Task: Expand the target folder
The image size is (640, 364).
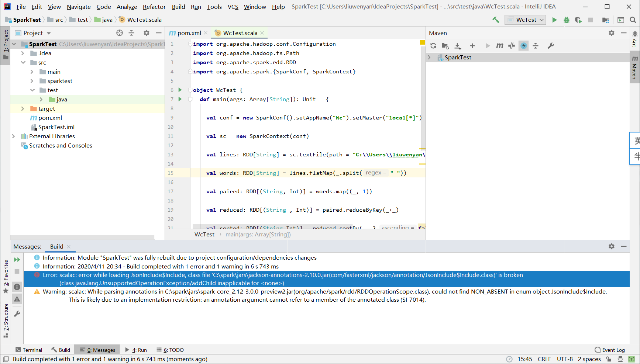Action: pyautogui.click(x=23, y=108)
